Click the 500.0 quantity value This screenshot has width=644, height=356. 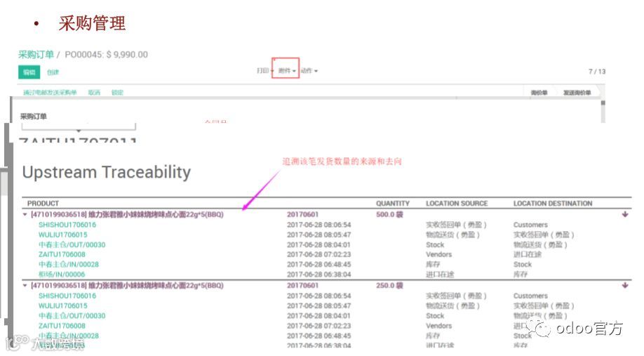click(389, 215)
